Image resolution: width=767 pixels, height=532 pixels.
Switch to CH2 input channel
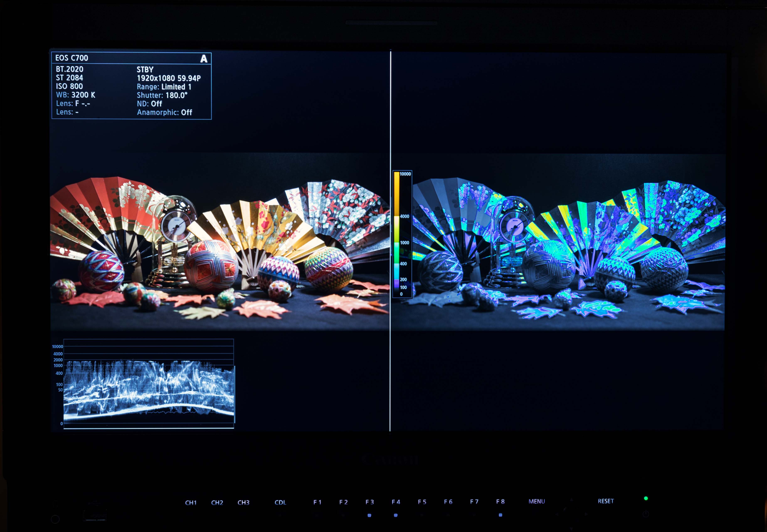(x=217, y=502)
